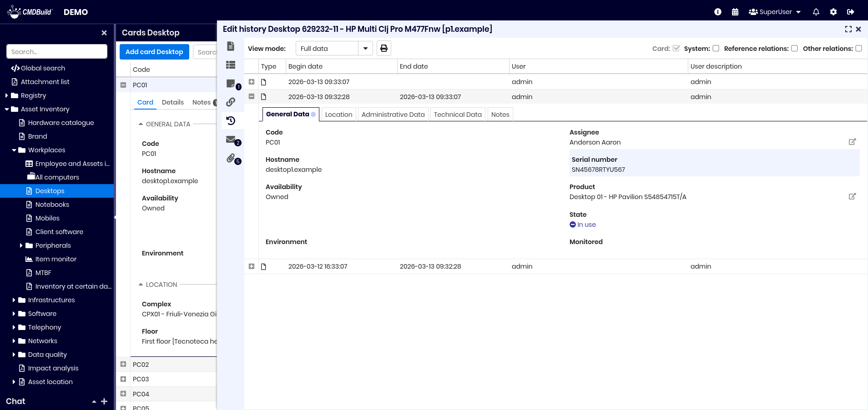Open the Attachments icon with badge 5
868x410 pixels.
point(232,158)
